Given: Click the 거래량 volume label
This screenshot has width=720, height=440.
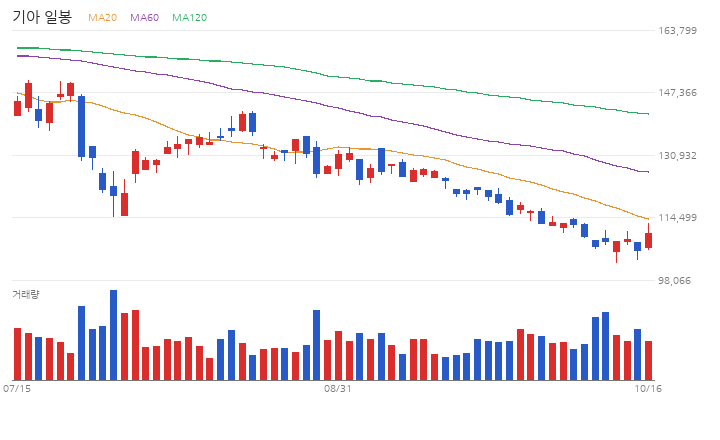Looking at the screenshot, I should pos(26,294).
